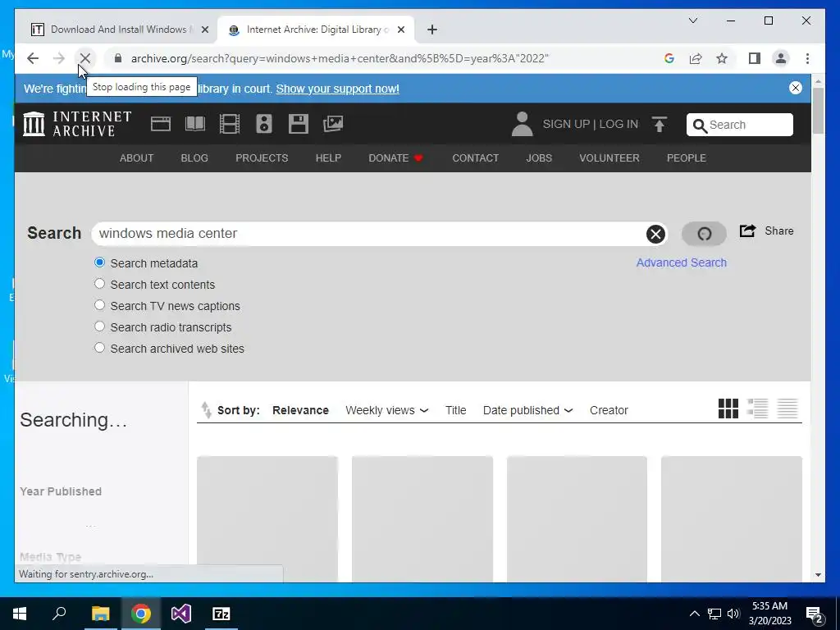Go back in the browser
The height and width of the screenshot is (630, 840).
point(33,58)
